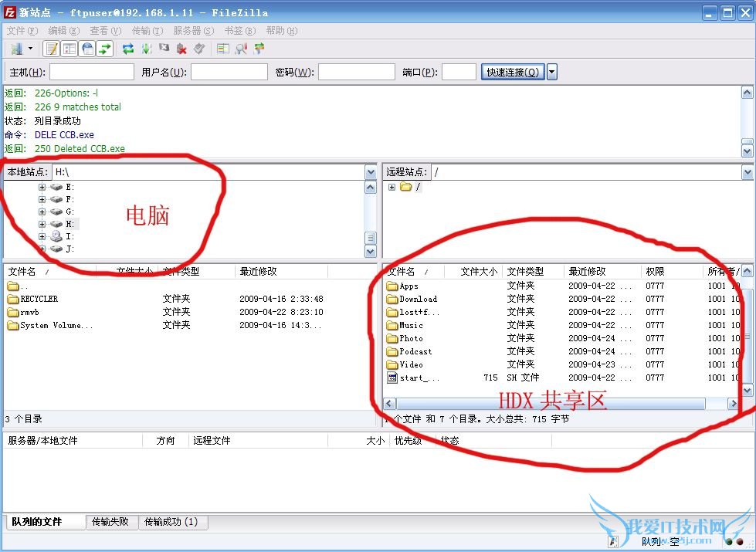Open the 帮助(H) menu
756x552 pixels.
pos(282,31)
